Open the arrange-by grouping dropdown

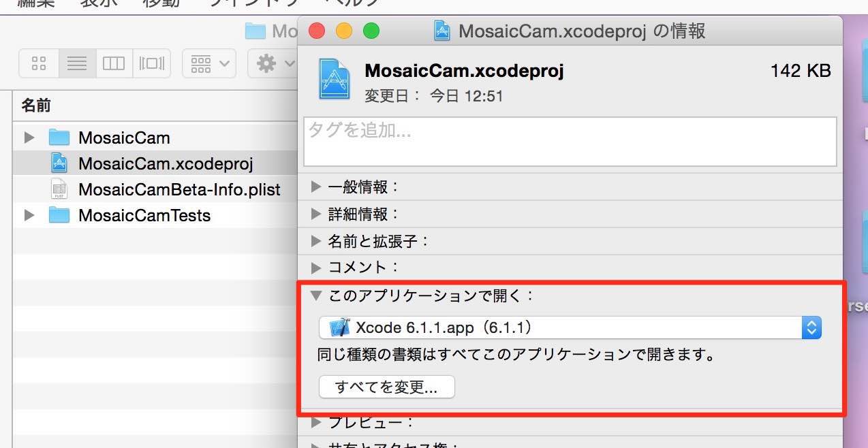click(210, 64)
